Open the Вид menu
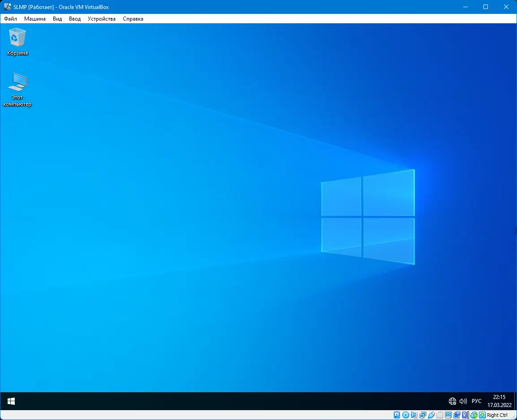 click(57, 19)
